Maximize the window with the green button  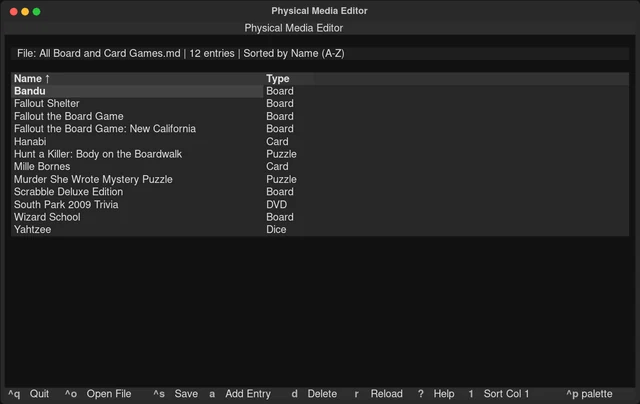tap(36, 11)
